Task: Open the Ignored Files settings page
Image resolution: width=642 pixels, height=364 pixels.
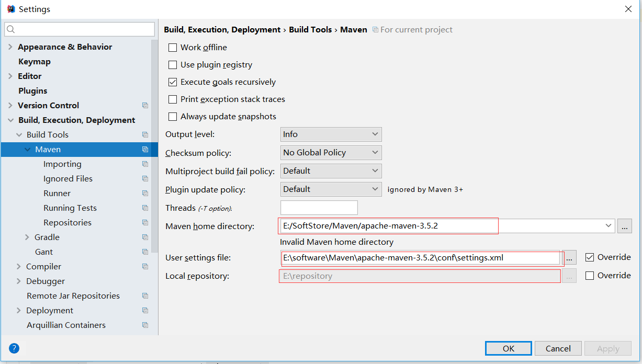Action: (x=68, y=179)
